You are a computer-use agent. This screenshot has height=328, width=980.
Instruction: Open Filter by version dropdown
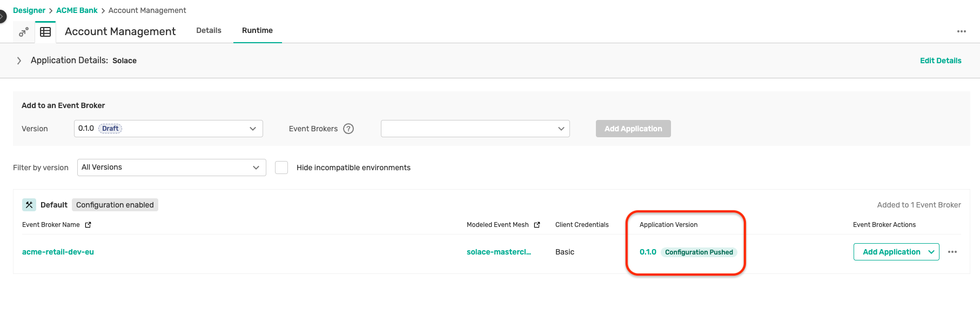click(x=171, y=168)
